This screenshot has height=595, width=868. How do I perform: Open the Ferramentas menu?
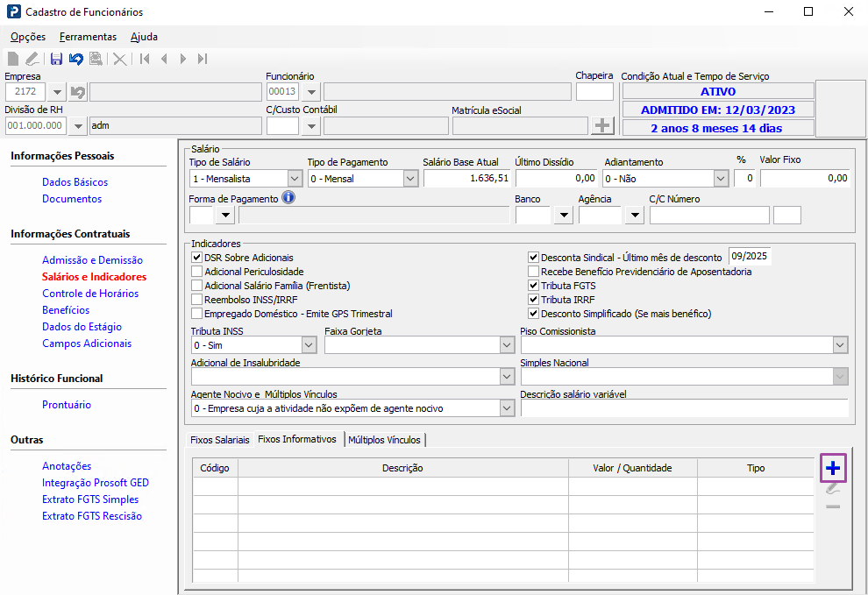pyautogui.click(x=88, y=37)
